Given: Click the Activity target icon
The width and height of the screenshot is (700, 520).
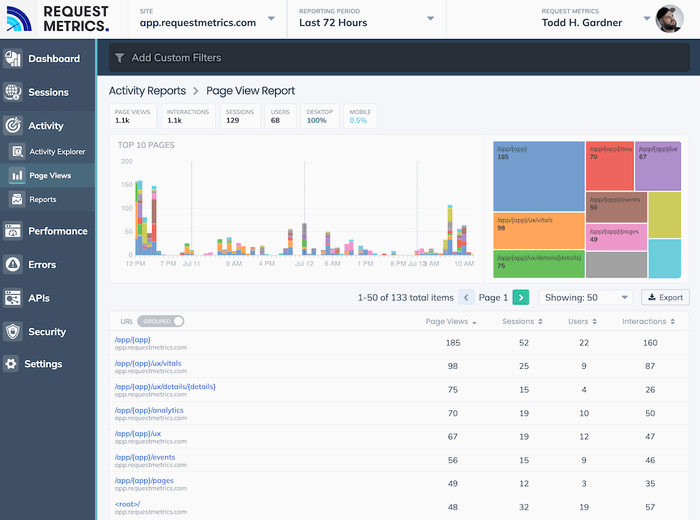Looking at the screenshot, I should tap(13, 125).
